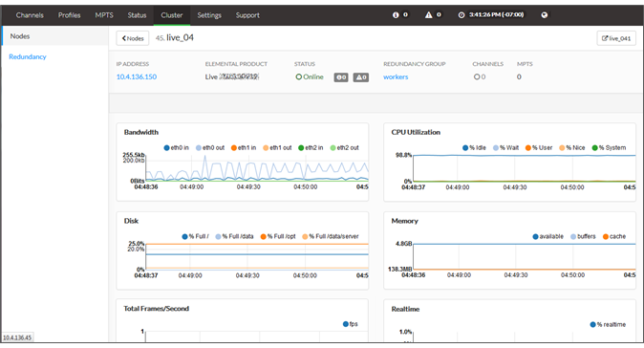Toggle eth0 in series in Bandwidth legend
The image size is (644, 348).
[x=176, y=147]
